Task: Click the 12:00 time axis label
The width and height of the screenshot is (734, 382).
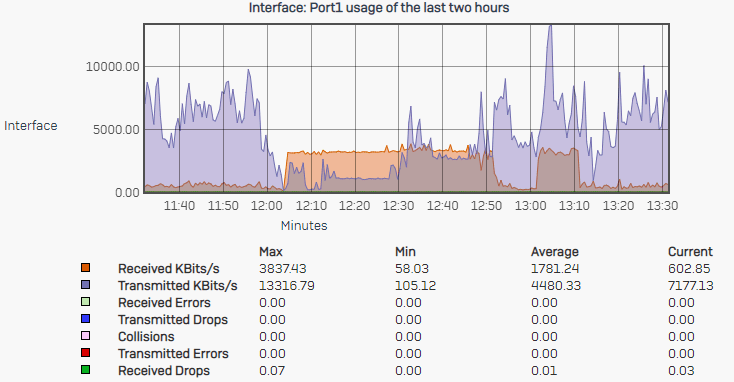Action: tap(267, 206)
